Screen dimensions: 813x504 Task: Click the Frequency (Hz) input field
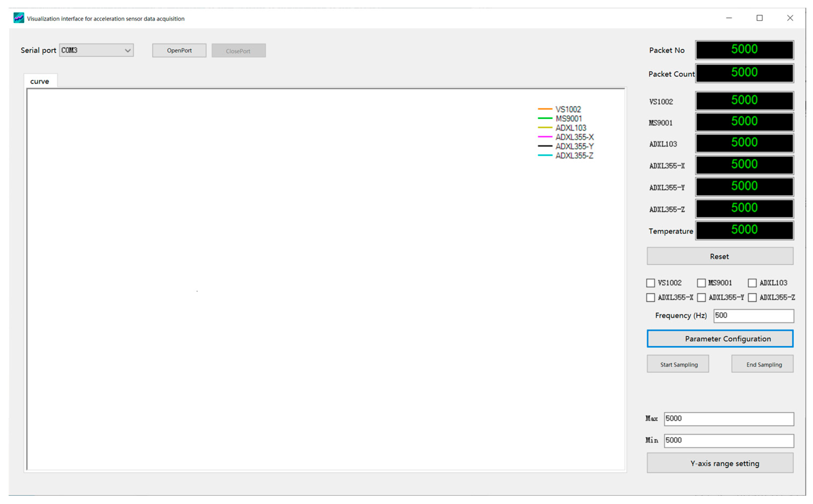click(753, 316)
